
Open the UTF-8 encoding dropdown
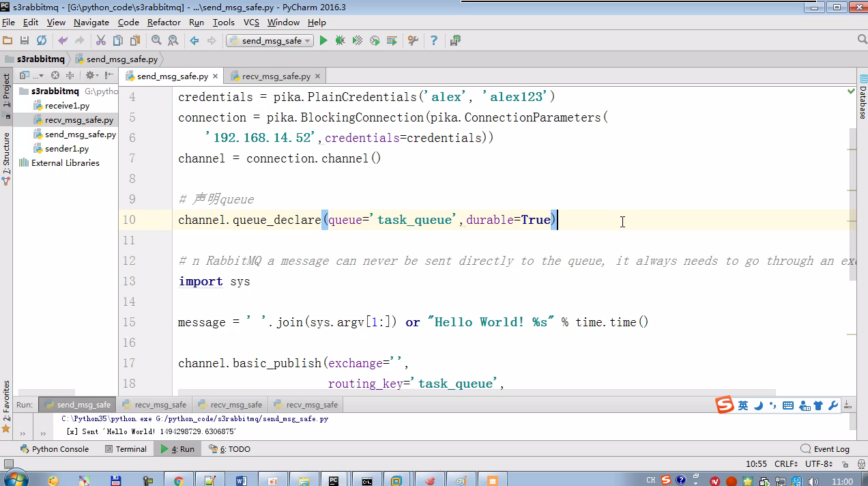coord(818,464)
